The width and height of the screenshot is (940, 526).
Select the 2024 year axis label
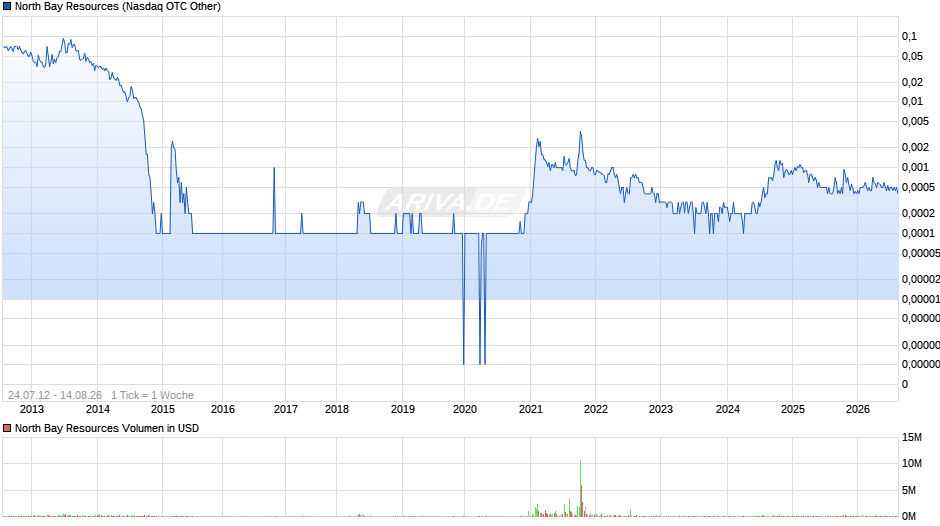pyautogui.click(x=727, y=409)
